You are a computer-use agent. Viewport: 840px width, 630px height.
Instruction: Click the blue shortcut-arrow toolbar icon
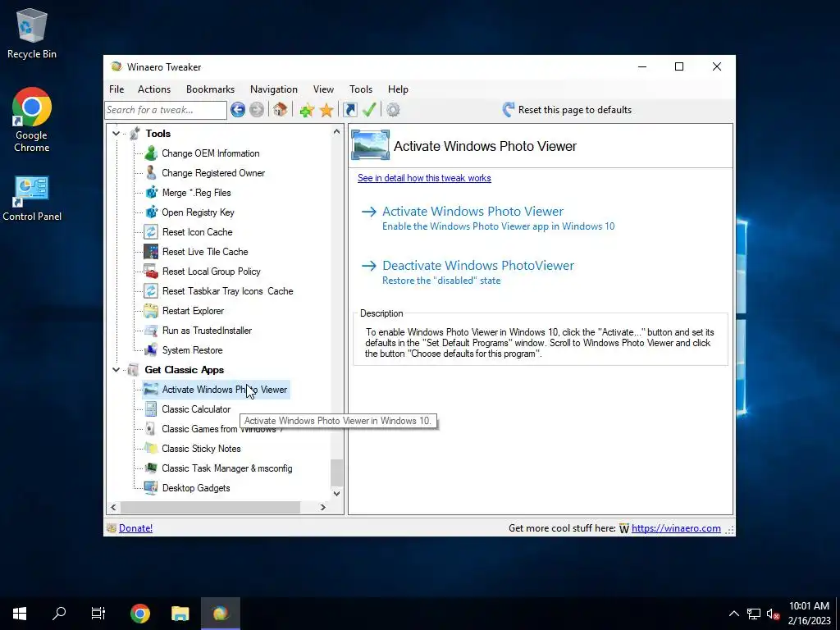pos(349,110)
